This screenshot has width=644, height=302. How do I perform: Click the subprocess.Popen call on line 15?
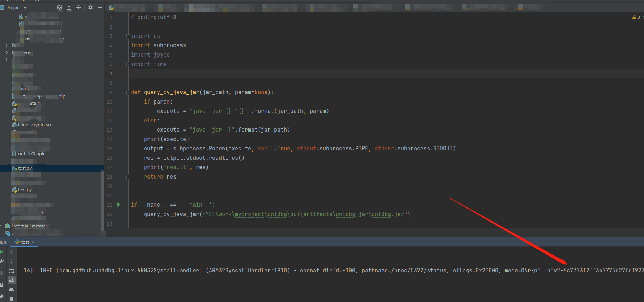click(x=314, y=149)
